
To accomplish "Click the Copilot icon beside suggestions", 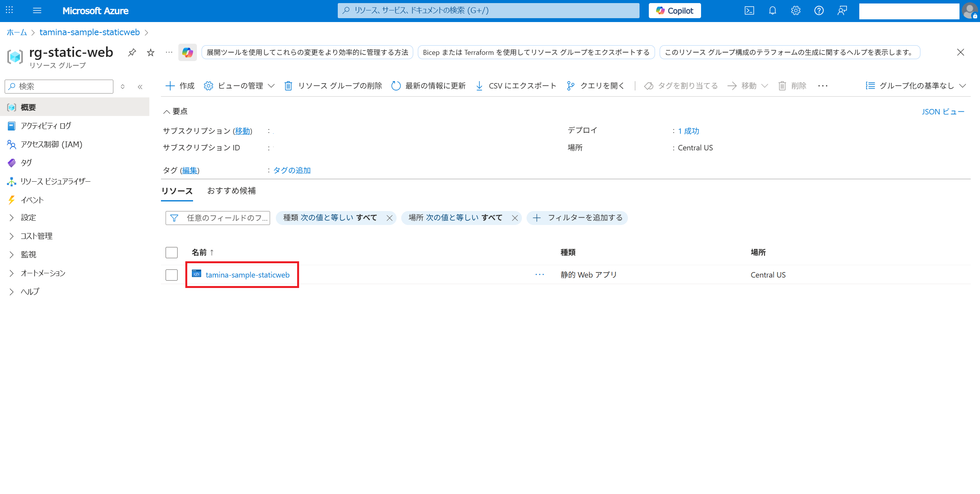I will point(188,52).
